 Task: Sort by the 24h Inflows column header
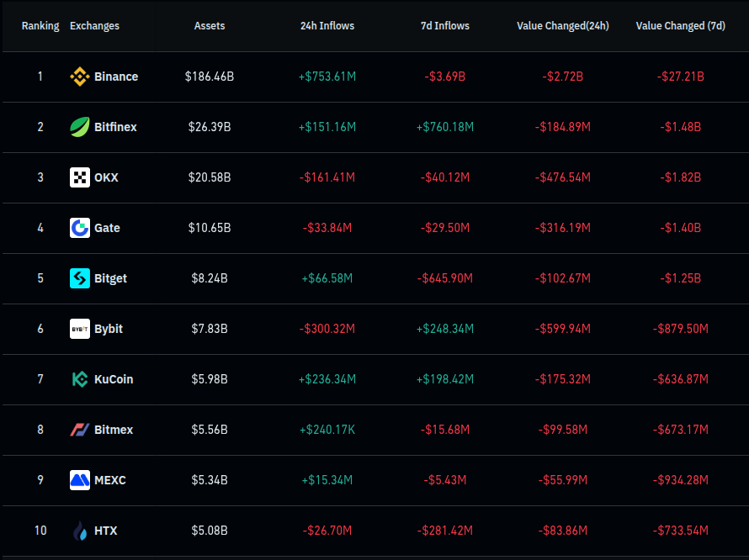[x=327, y=26]
